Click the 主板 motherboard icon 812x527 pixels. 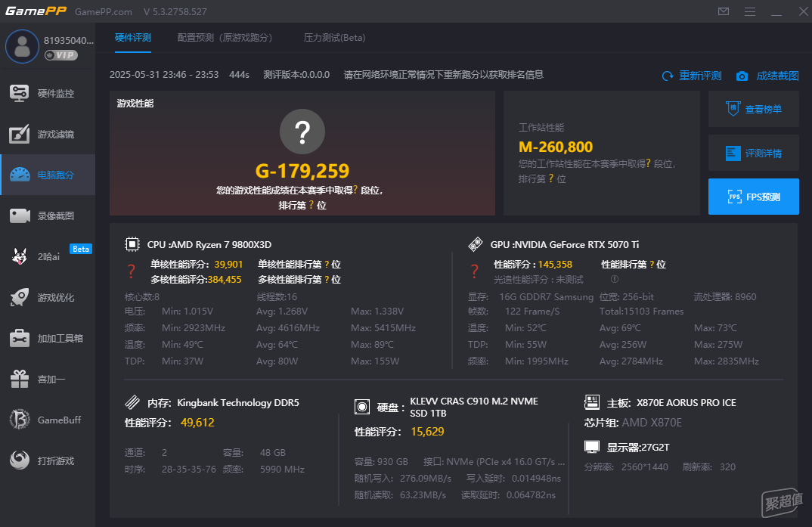(592, 402)
